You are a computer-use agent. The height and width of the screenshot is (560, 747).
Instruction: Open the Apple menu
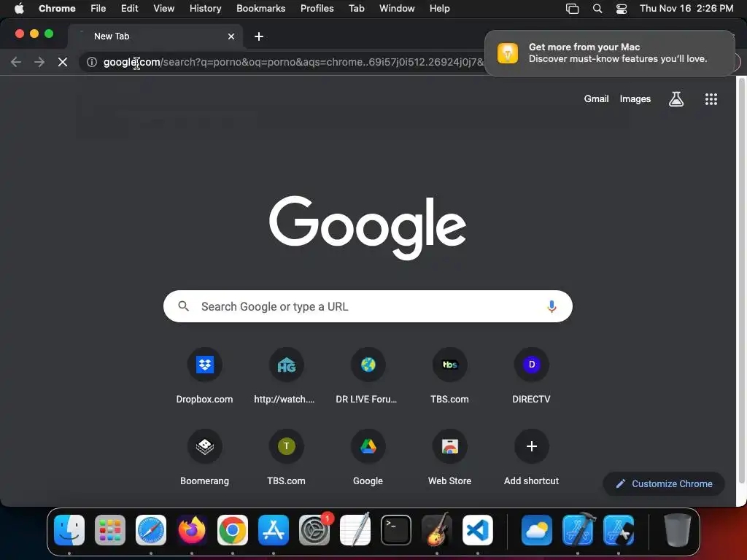(19, 8)
